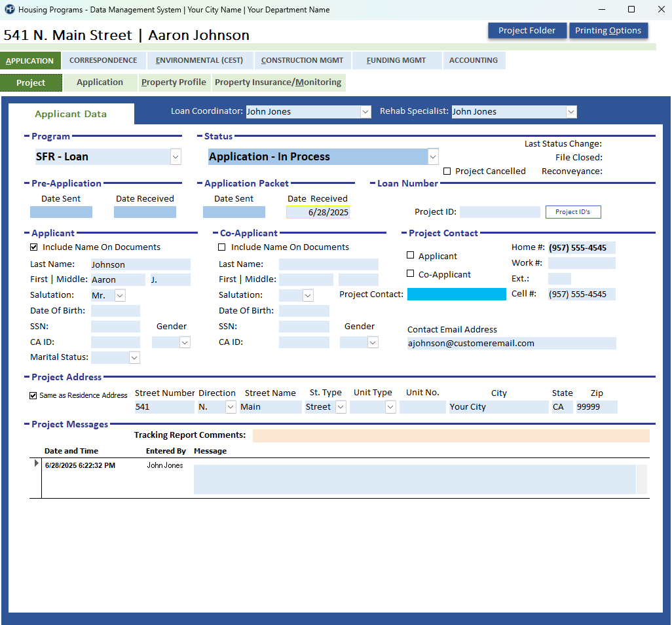Screen dimensions: 672x625
Task: Click the Pre-Application Date Sent field
Action: coord(61,212)
